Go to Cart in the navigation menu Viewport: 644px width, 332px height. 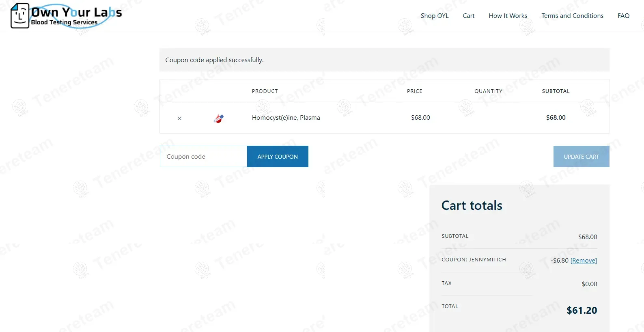(x=468, y=16)
